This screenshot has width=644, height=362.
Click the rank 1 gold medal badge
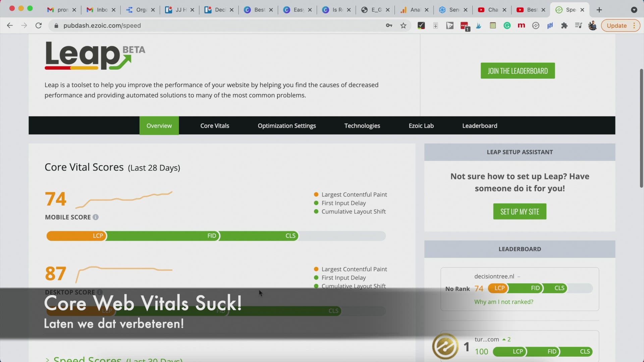pyautogui.click(x=445, y=346)
